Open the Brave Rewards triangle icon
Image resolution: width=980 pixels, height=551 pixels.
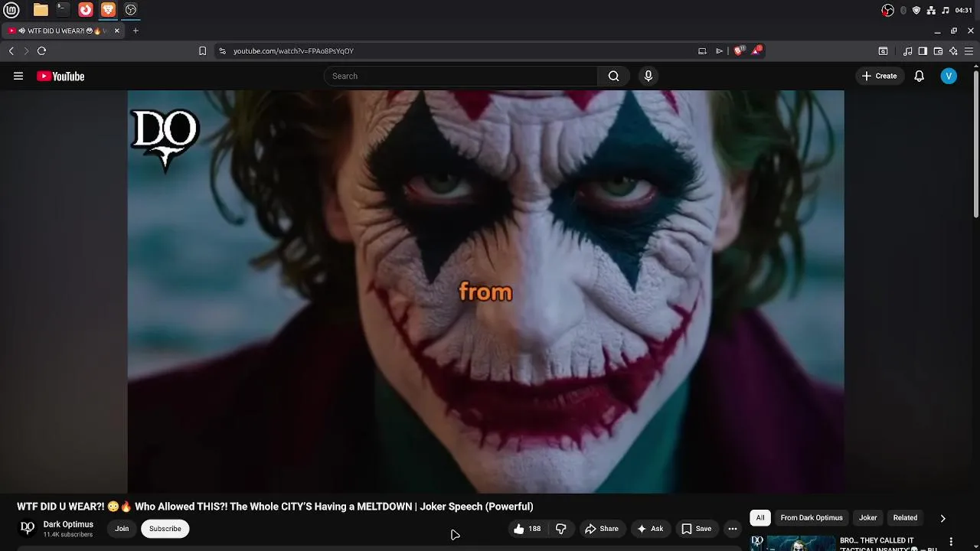tap(757, 51)
